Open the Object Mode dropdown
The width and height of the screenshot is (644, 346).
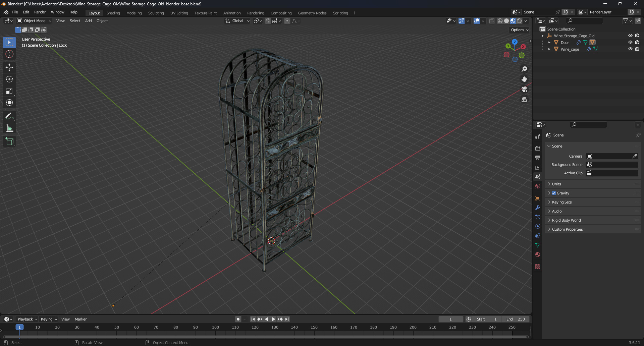(x=34, y=21)
